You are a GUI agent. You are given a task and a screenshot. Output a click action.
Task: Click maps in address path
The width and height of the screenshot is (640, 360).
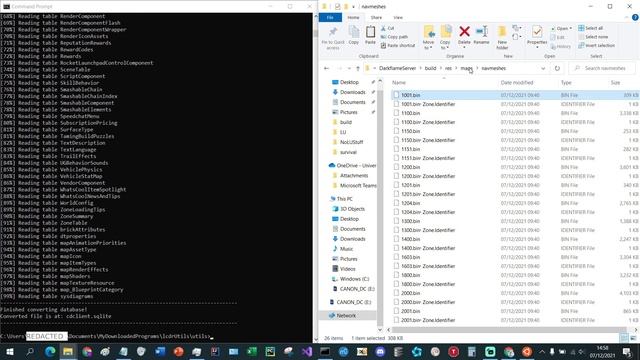click(467, 68)
